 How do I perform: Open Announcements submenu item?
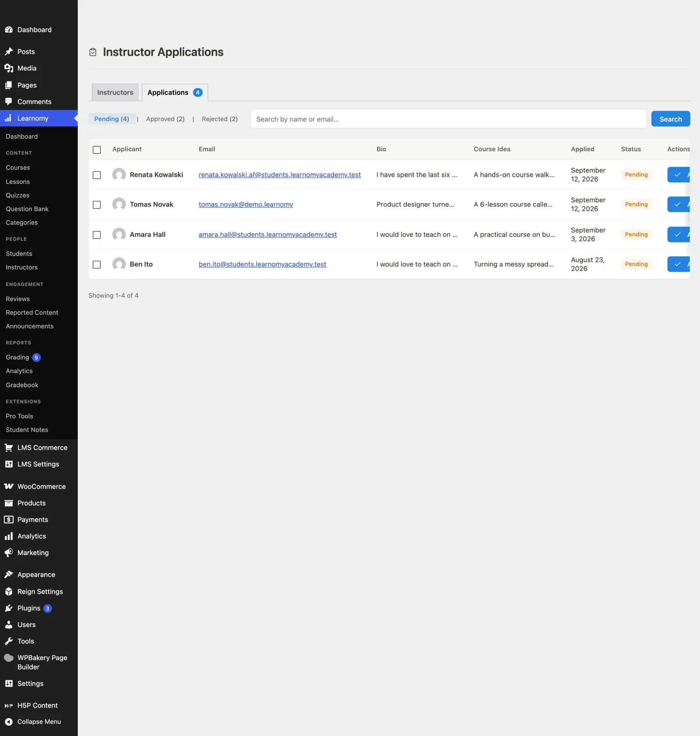pyautogui.click(x=30, y=326)
